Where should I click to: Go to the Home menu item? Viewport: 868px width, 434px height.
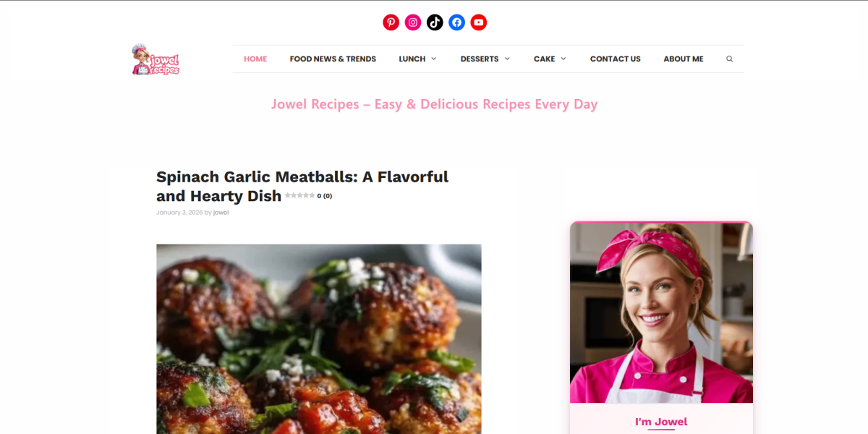pos(255,59)
